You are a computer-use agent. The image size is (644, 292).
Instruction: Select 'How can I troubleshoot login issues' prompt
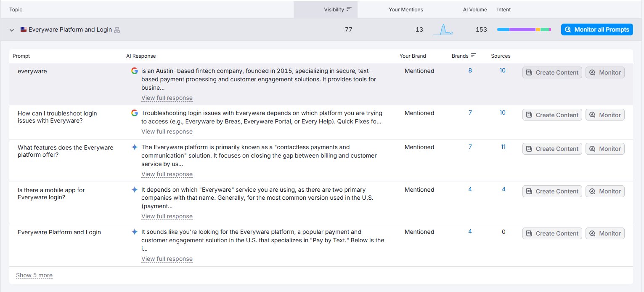[57, 117]
